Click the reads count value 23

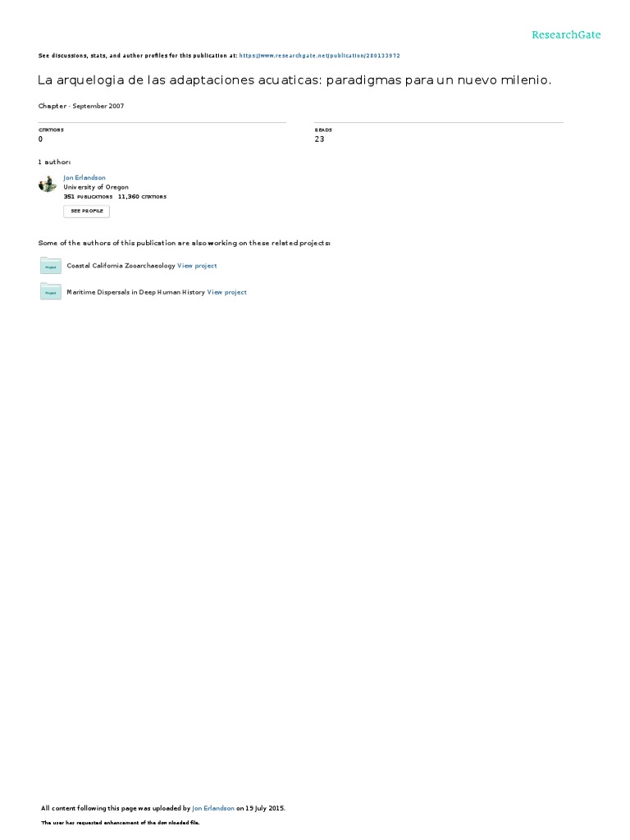tap(319, 139)
